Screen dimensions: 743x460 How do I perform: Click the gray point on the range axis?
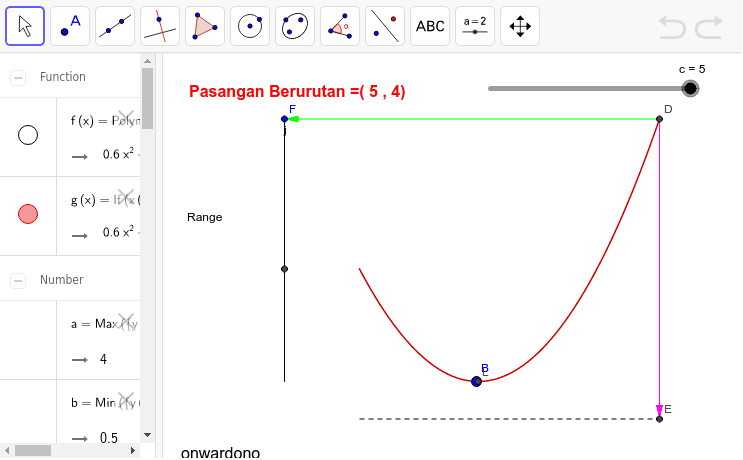coord(284,269)
